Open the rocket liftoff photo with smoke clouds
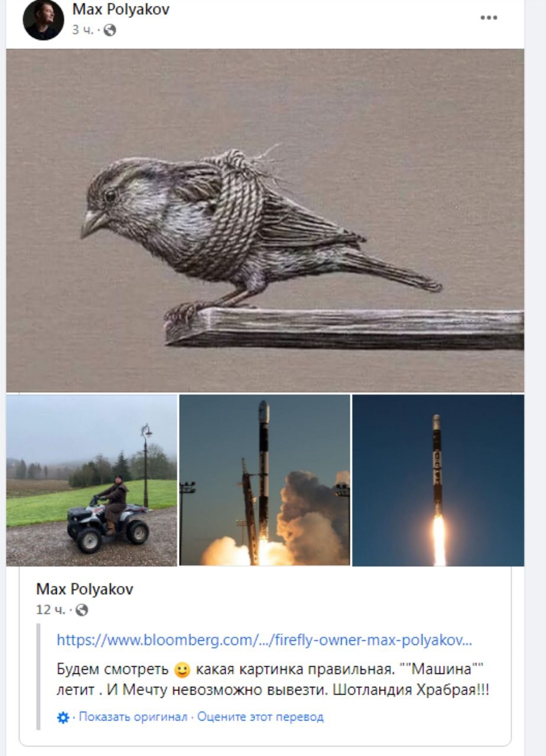The width and height of the screenshot is (546, 756). (265, 480)
